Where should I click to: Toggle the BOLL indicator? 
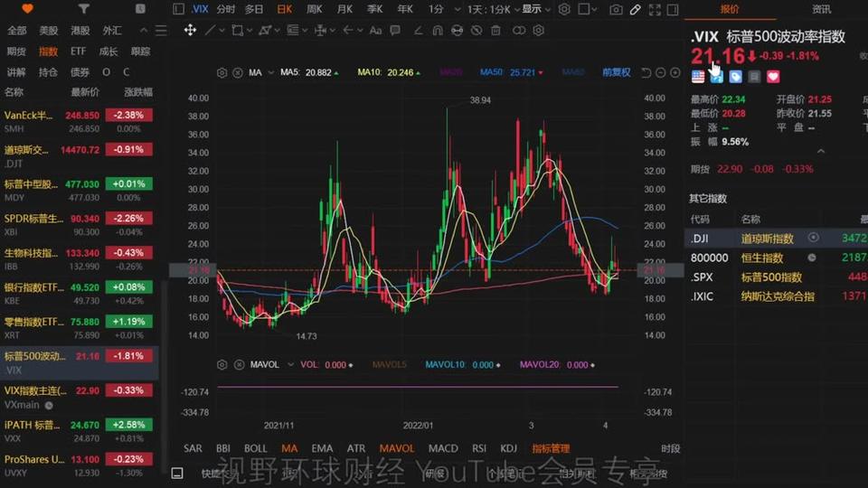[x=255, y=448]
